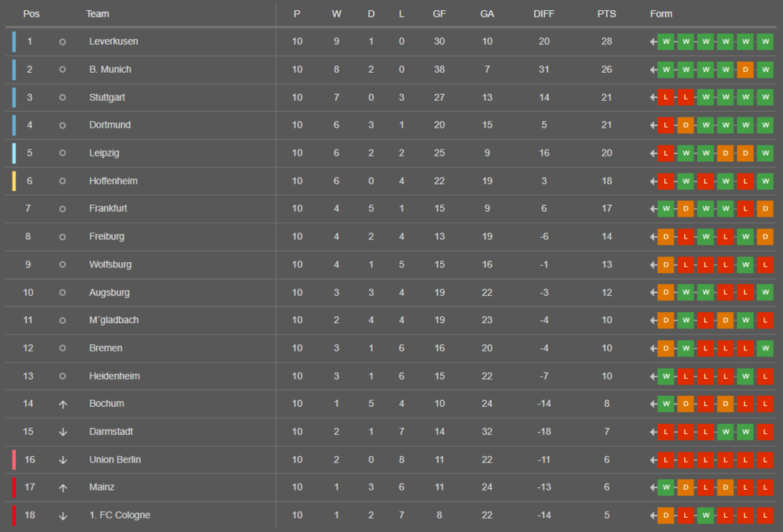Click the M'gladbach team name
The image size is (783, 532).
[114, 320]
